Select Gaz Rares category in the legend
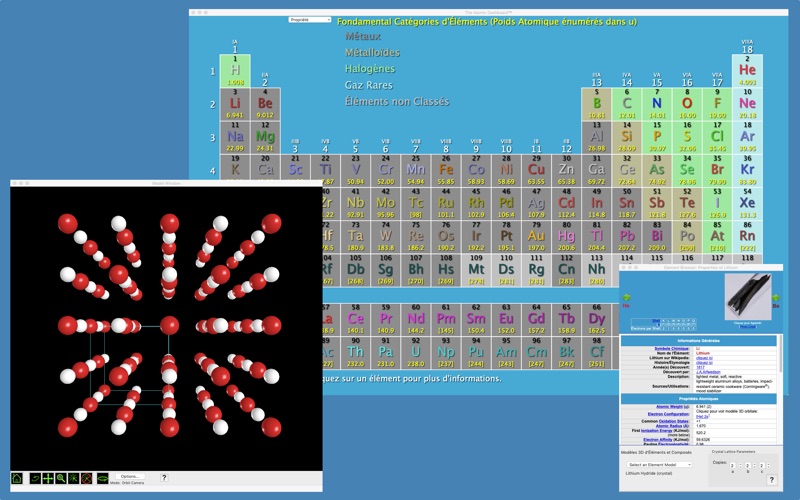The width and height of the screenshot is (800, 500). (x=369, y=85)
